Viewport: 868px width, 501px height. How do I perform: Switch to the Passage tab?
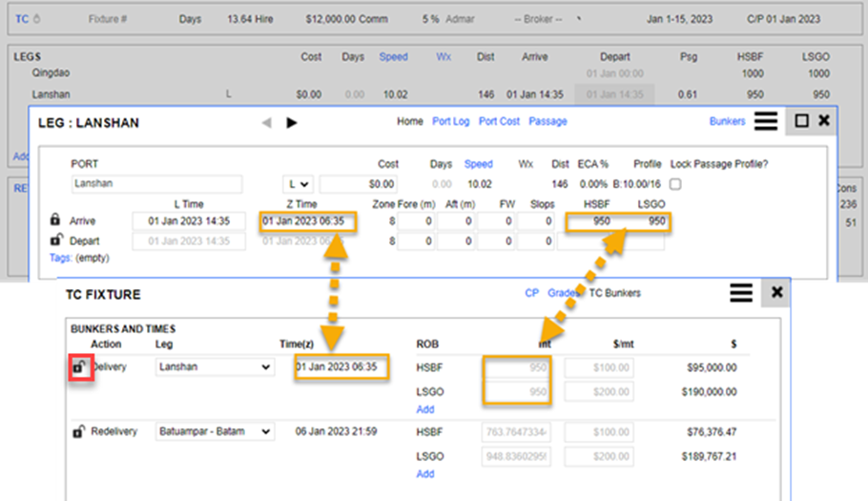[548, 121]
